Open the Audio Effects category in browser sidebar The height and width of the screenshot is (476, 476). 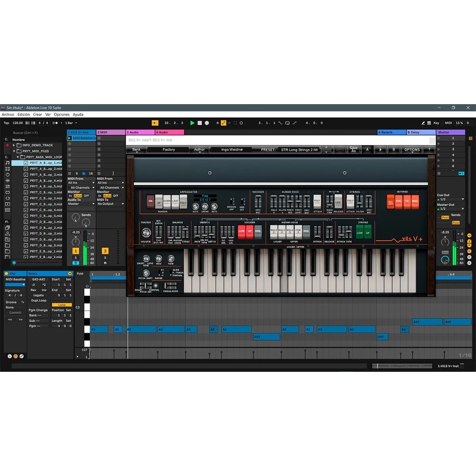[7, 180]
